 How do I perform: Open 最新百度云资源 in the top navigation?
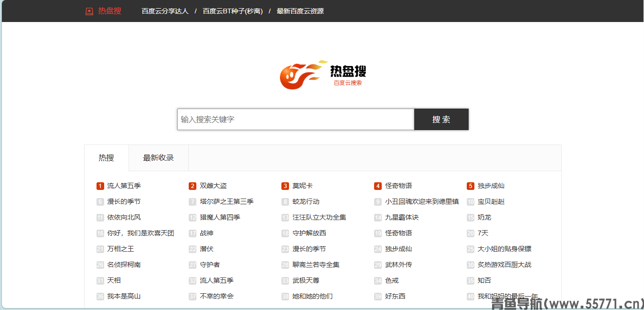300,11
